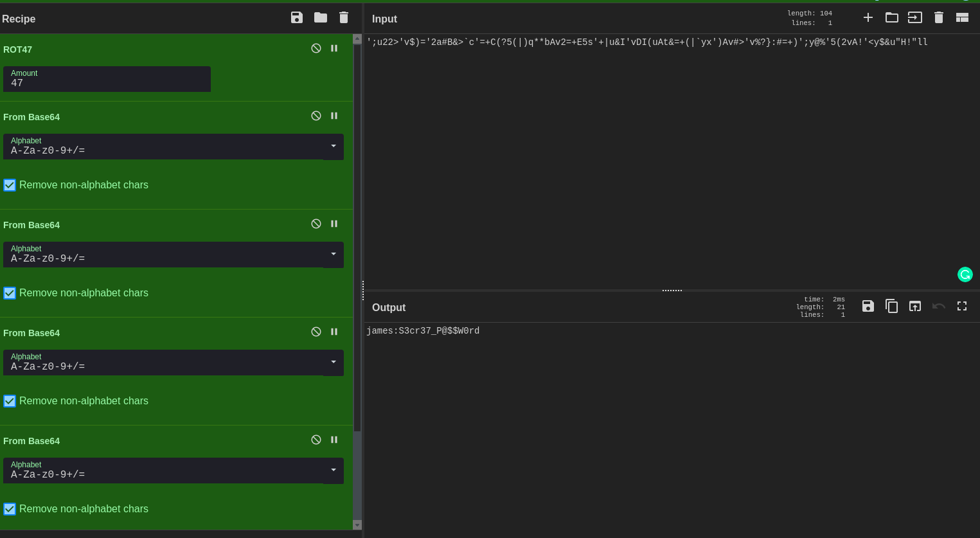Click the decoded output james:S3cr37_P@$$W0rd
The image size is (980, 538).
pyautogui.click(x=423, y=331)
